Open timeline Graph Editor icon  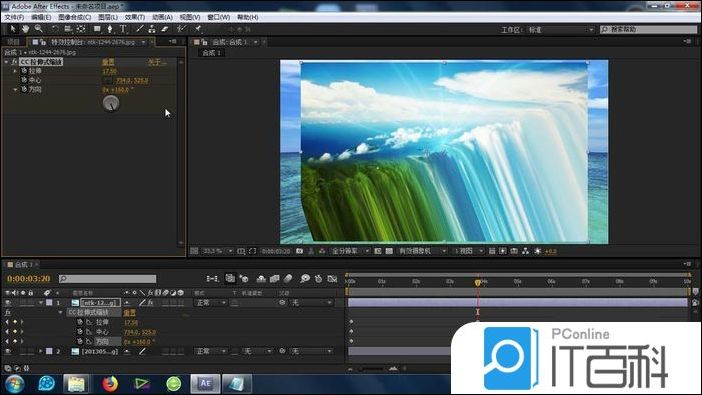pyautogui.click(x=332, y=279)
